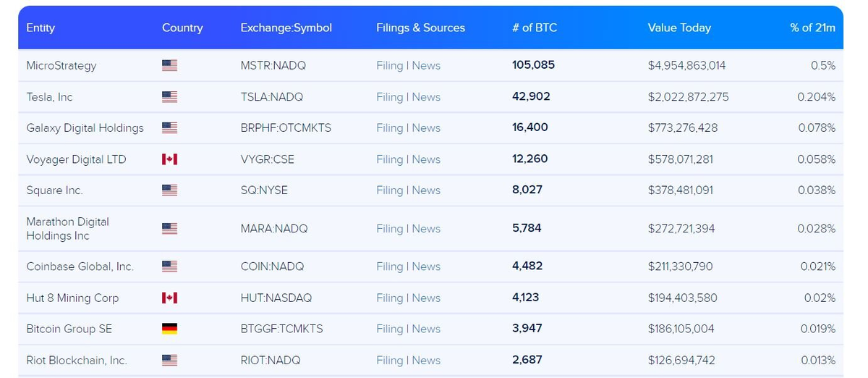Click the 42,902 BTC count value
Screen dimensions: 868x378
[531, 96]
